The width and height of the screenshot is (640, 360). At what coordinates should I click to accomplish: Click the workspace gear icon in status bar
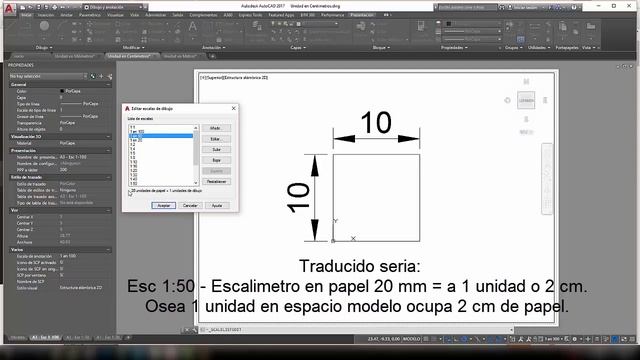(x=575, y=339)
